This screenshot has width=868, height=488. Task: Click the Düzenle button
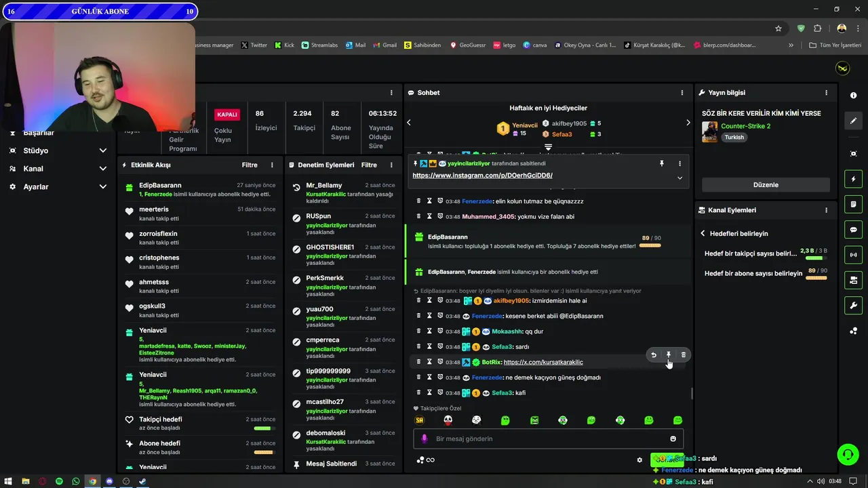click(766, 184)
